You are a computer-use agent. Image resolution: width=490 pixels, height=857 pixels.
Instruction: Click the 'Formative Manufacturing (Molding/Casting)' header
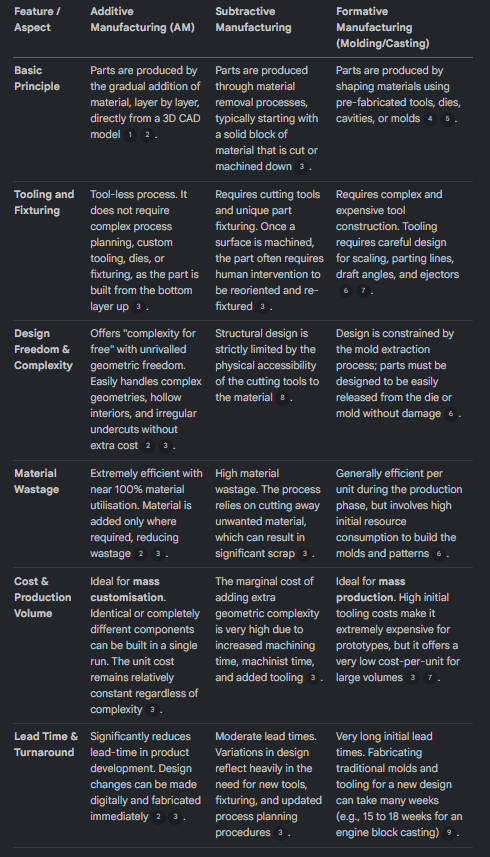[x=382, y=27]
